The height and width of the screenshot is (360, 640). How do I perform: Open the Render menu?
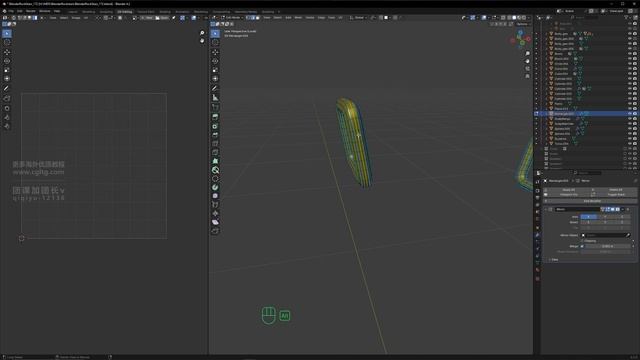coord(31,11)
